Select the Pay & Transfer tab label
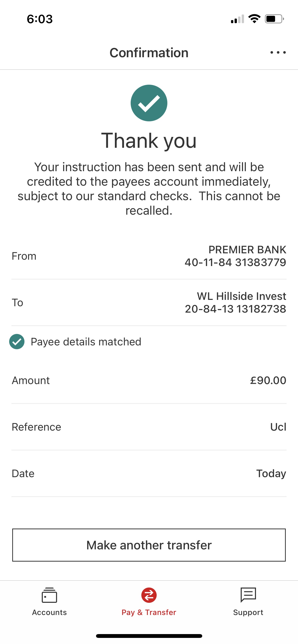The width and height of the screenshot is (298, 644). tap(149, 612)
